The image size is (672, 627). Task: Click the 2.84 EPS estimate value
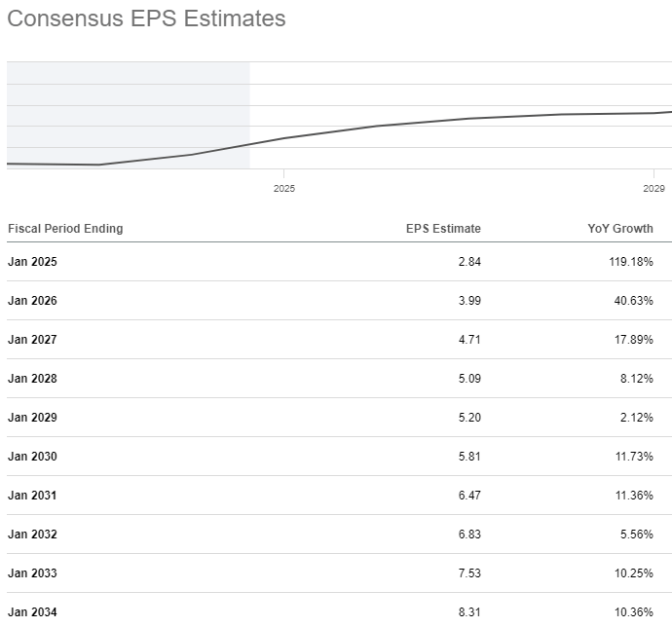[469, 262]
